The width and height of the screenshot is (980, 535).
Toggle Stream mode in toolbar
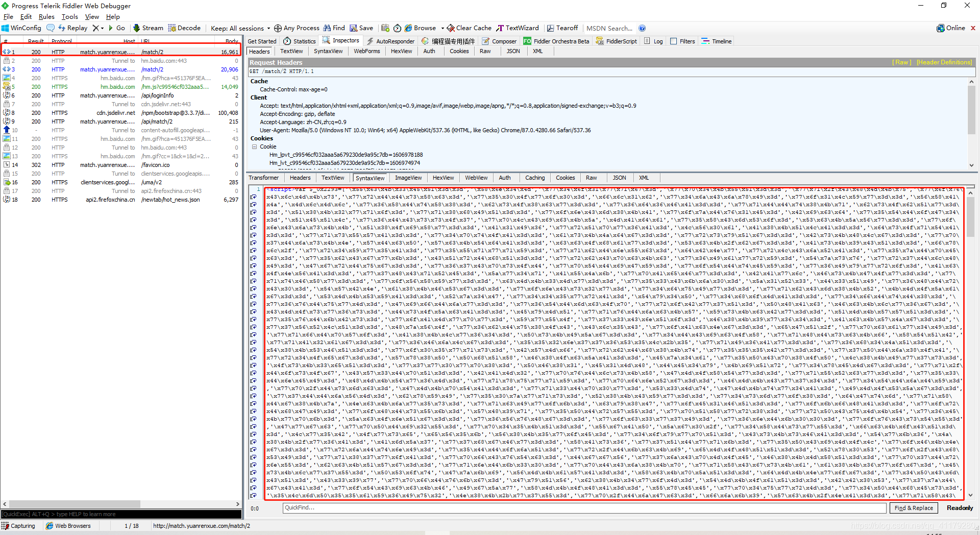pyautogui.click(x=148, y=28)
